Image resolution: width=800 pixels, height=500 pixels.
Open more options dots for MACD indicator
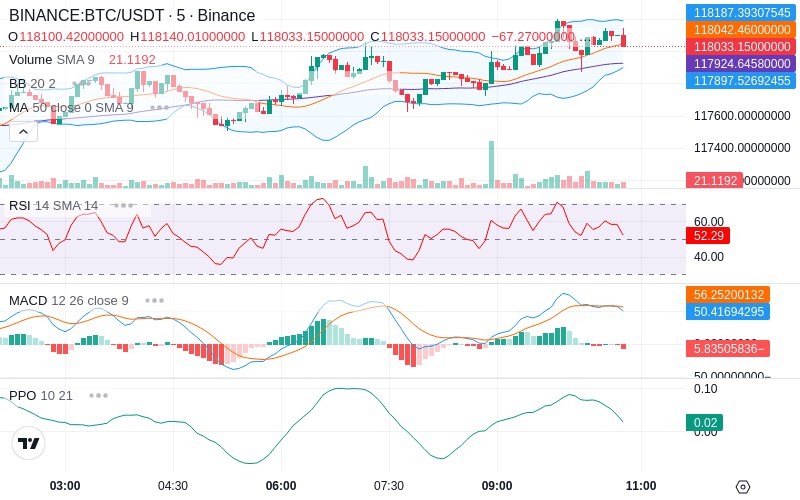(x=154, y=301)
